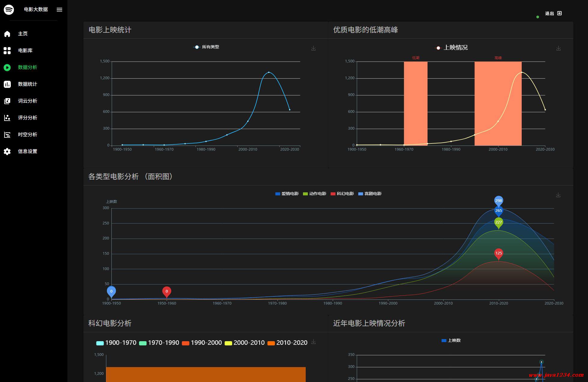Toggle the 喜剧电影 legend entry
Screen dimensions: 588x382
coord(370,194)
